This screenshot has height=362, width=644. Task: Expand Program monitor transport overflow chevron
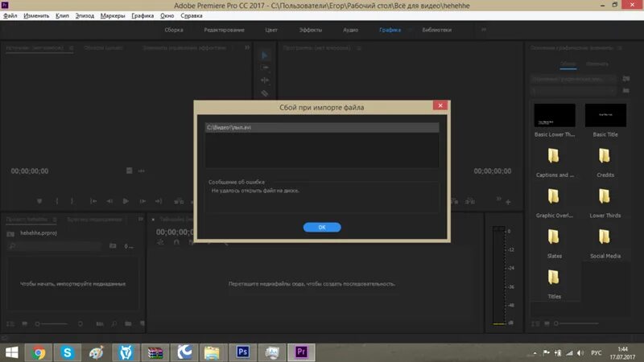tap(498, 199)
